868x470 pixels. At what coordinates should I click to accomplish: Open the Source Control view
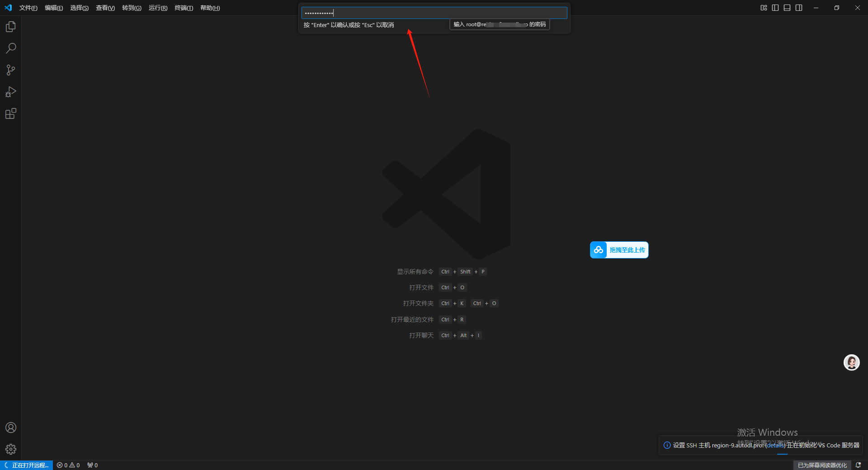tap(11, 70)
